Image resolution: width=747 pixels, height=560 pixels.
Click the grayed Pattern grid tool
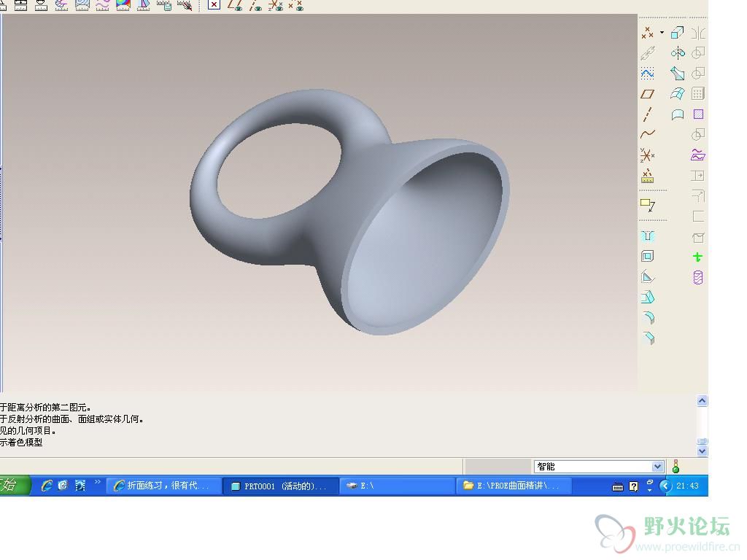[x=698, y=94]
